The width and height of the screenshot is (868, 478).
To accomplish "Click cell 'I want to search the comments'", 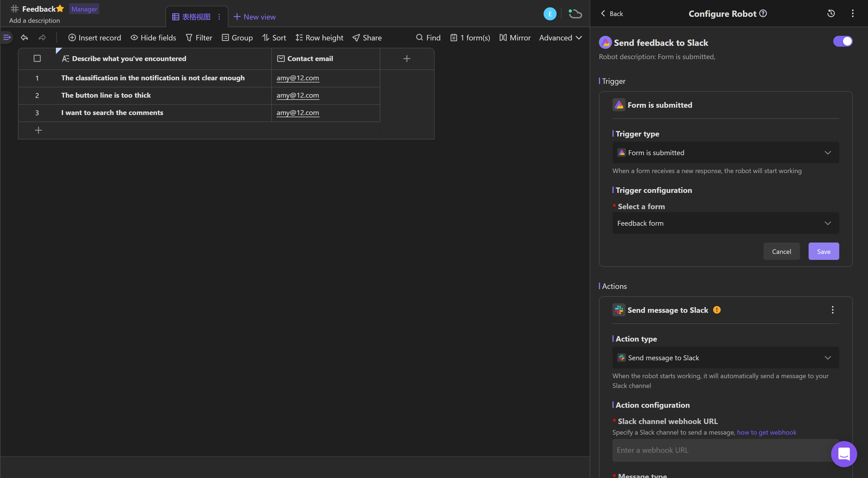I will point(163,113).
